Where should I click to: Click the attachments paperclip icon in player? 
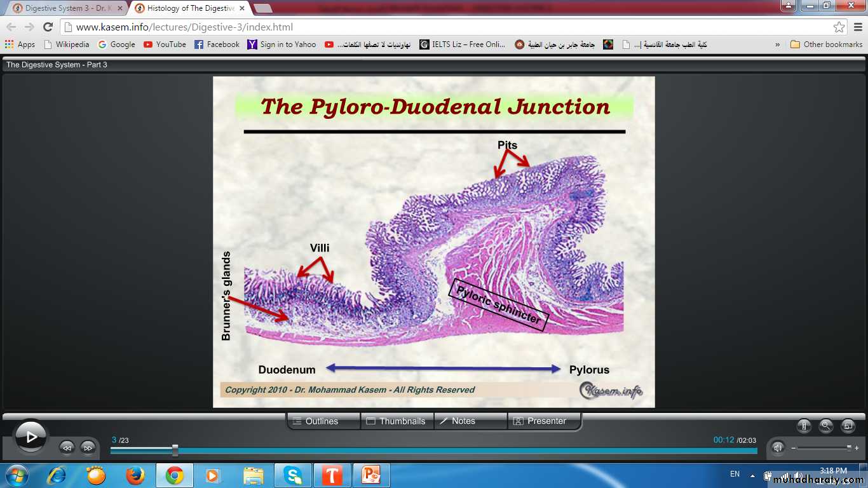tap(804, 426)
